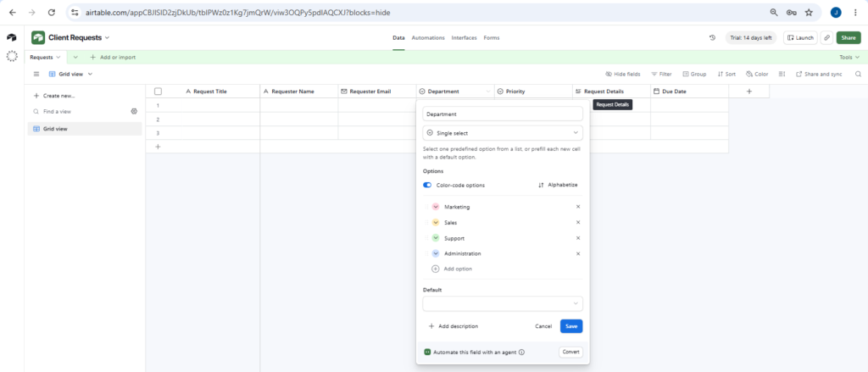Switch to the Forms tab
Image resolution: width=868 pixels, height=372 pixels.
[491, 37]
